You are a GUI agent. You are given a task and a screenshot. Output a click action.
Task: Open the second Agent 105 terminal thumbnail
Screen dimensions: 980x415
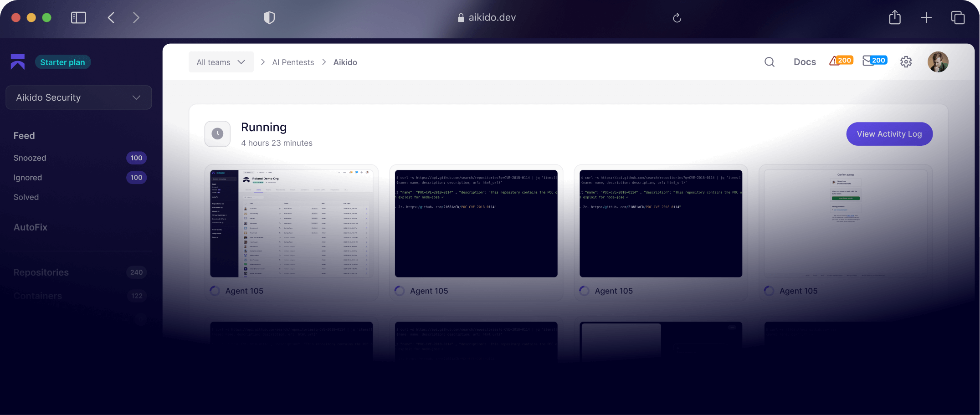click(x=476, y=223)
